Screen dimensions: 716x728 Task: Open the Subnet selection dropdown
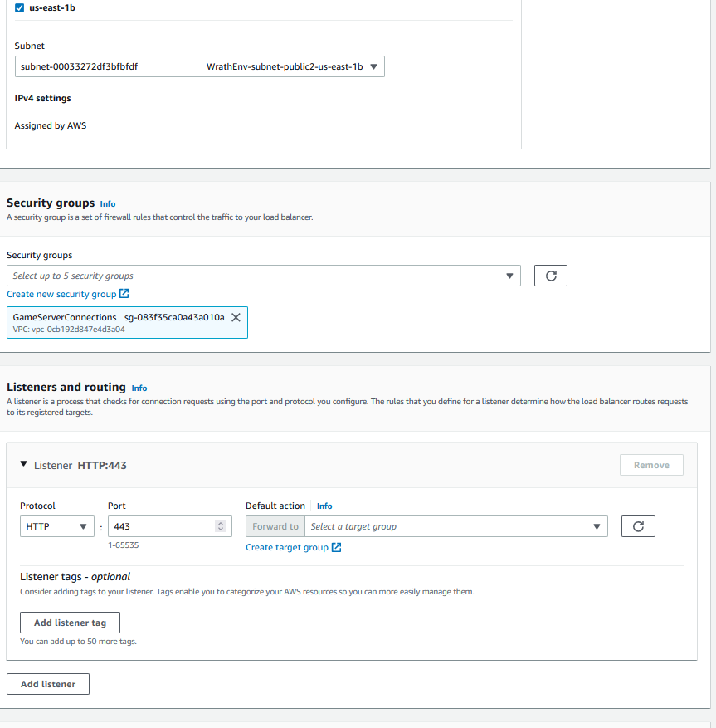199,67
